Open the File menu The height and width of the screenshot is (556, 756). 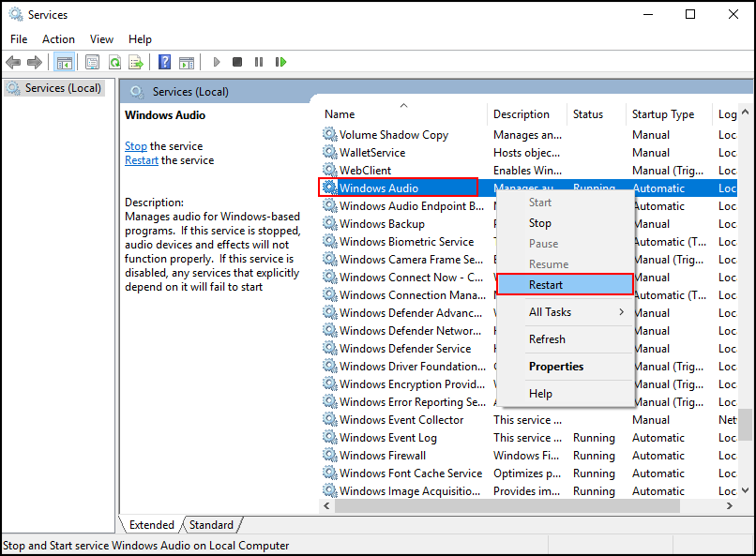[19, 39]
